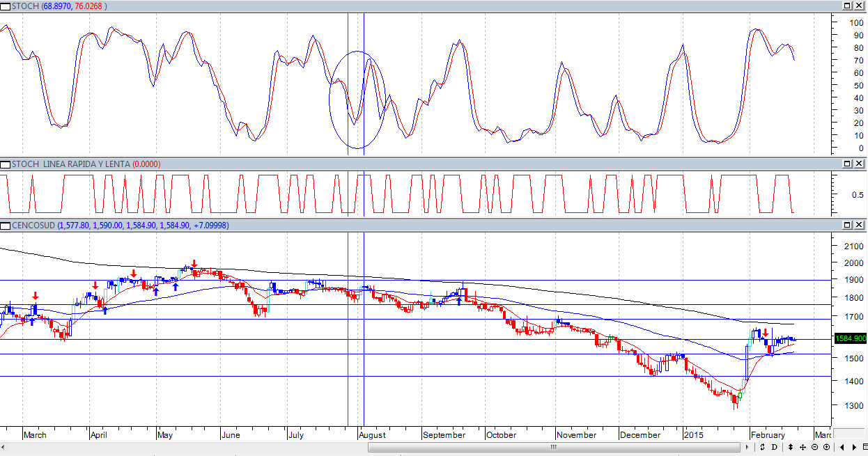Click the horizontal scrollbar's left arrow

(4, 447)
